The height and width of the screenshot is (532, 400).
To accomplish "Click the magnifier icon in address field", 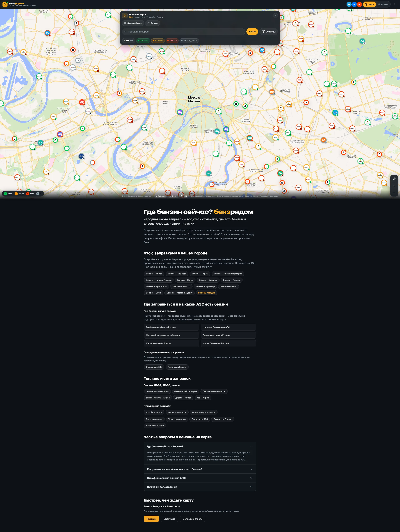I will click(x=125, y=32).
